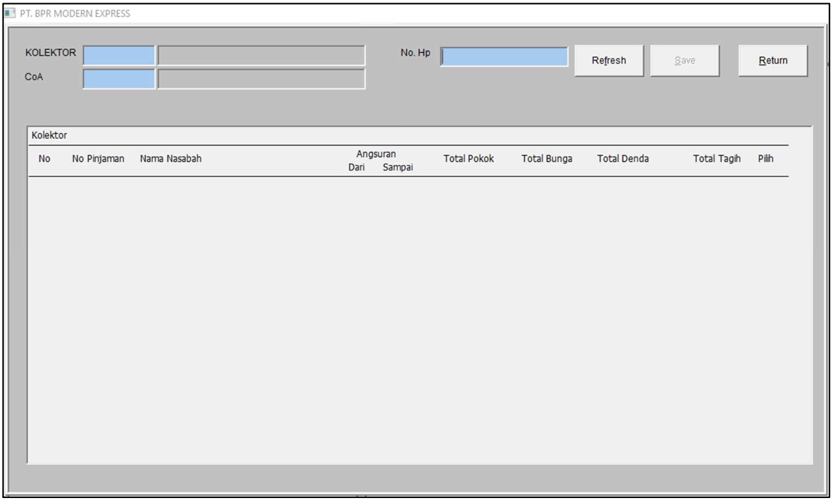This screenshot has width=832, height=504.
Task: Click the Refresh button
Action: click(609, 61)
